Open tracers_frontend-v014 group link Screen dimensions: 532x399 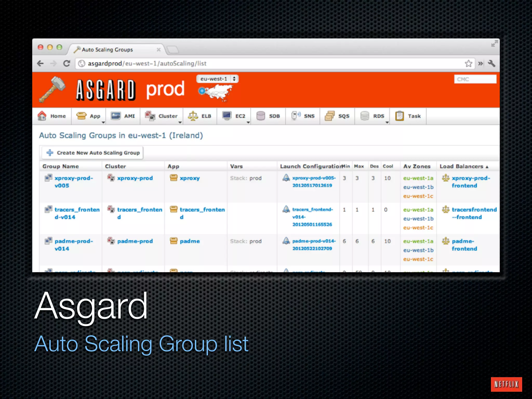pos(77,213)
